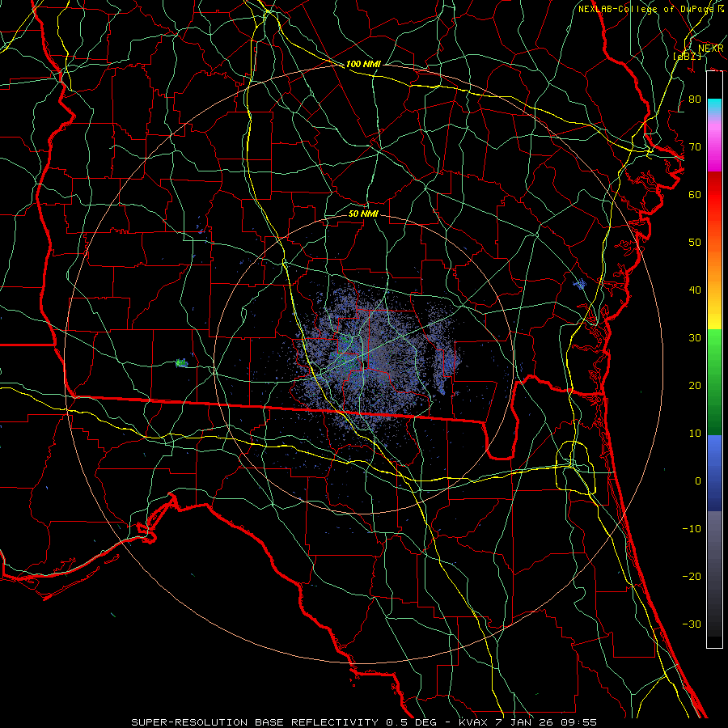Click the red segment of color bar
Screen dimensions: 728x728
tap(714, 195)
